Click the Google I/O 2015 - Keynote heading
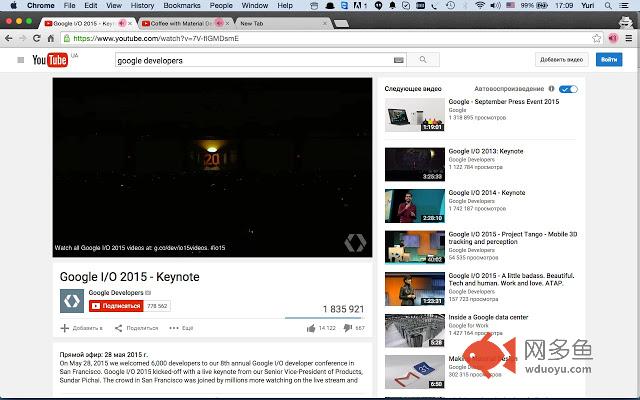Viewport: 640px width, 400px height. coord(130,277)
